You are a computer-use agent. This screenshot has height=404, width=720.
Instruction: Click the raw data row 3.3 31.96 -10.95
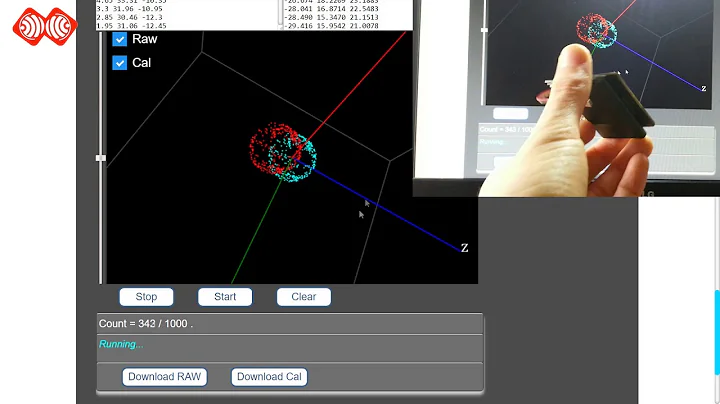pos(129,9)
